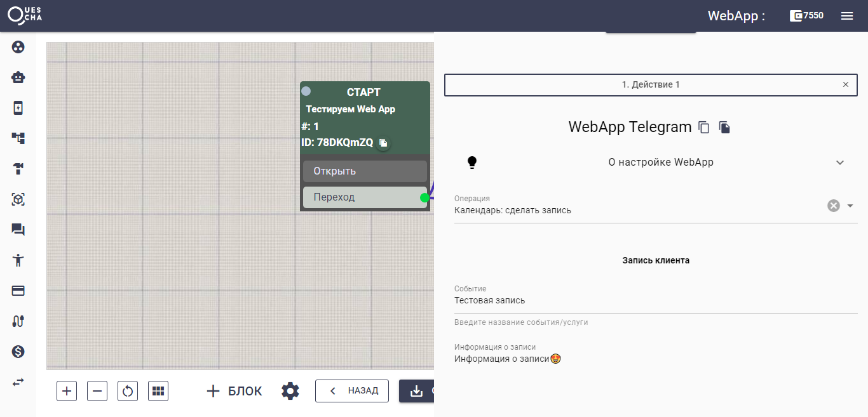Screen dimensions: 868x417
Task: Expand the «О настройке WebApp» section
Action: tap(840, 162)
